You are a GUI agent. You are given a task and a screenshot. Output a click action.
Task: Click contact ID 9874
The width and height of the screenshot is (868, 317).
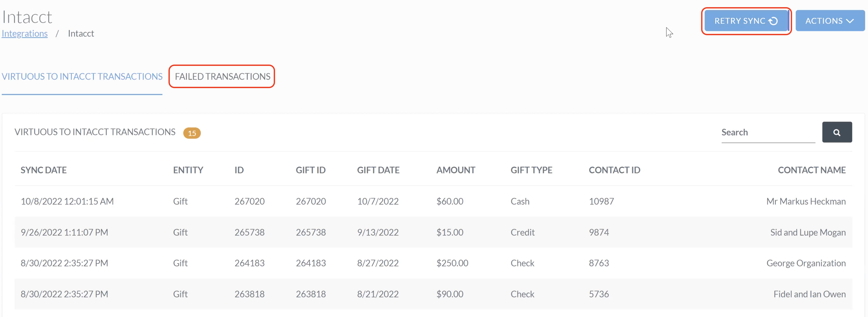pos(599,232)
